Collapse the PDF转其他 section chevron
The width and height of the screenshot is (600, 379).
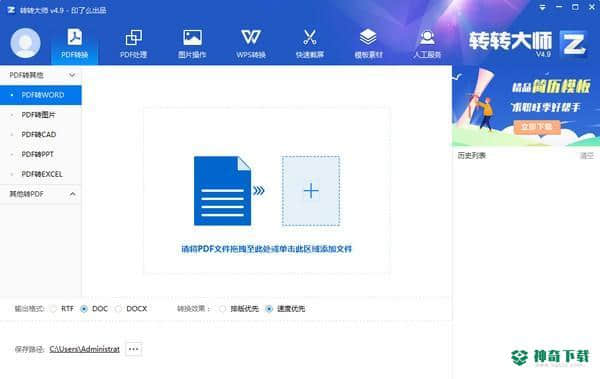[x=72, y=75]
